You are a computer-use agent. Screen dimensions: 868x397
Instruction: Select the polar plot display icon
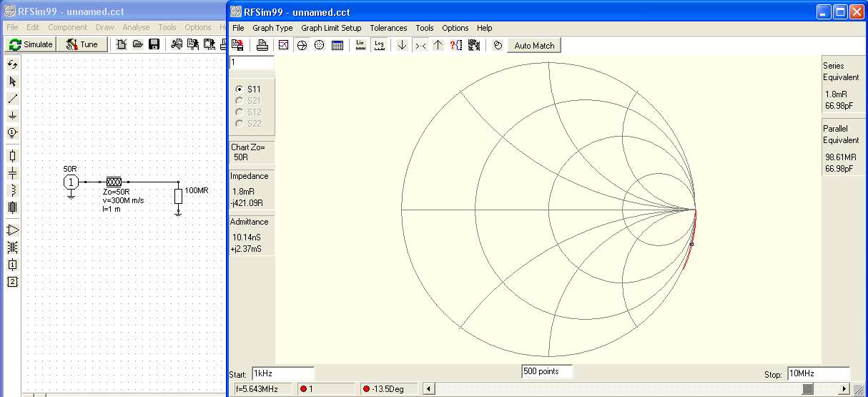[x=320, y=45]
